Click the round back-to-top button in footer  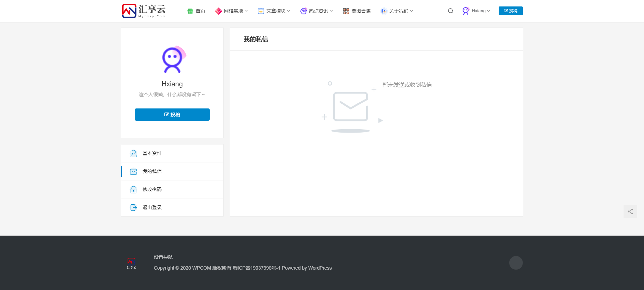tap(516, 263)
